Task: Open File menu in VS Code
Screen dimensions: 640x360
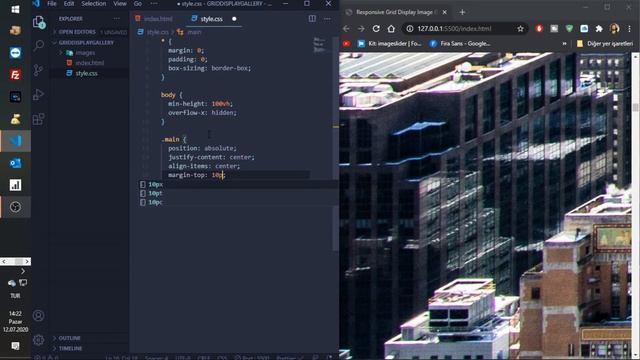Action: (x=52, y=4)
